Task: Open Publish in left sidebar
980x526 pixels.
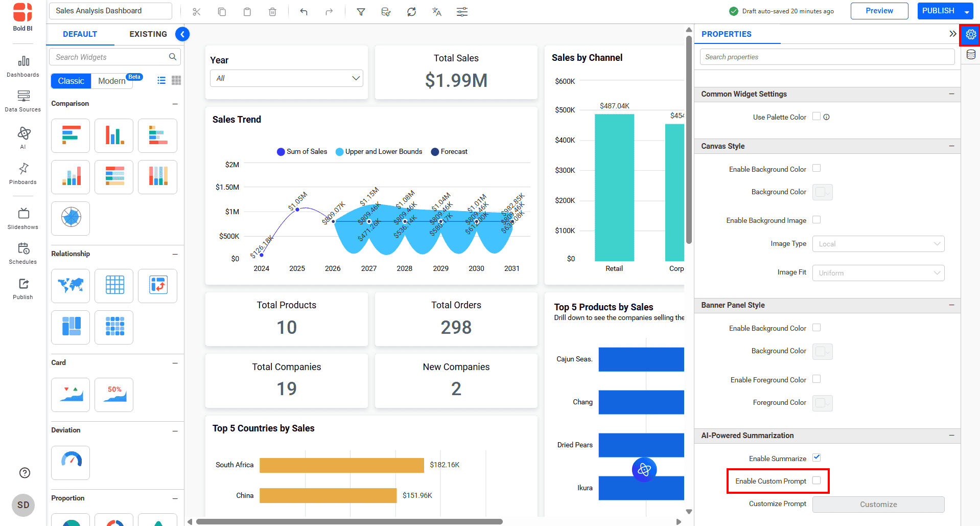Action: pos(23,289)
